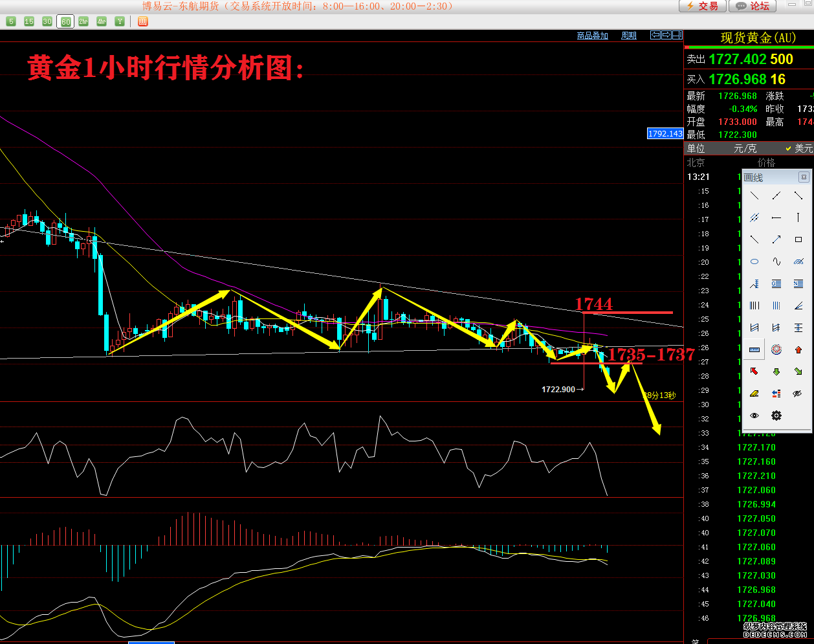Click the 商品叠加 overlay link
This screenshot has height=644, width=814.
click(593, 36)
